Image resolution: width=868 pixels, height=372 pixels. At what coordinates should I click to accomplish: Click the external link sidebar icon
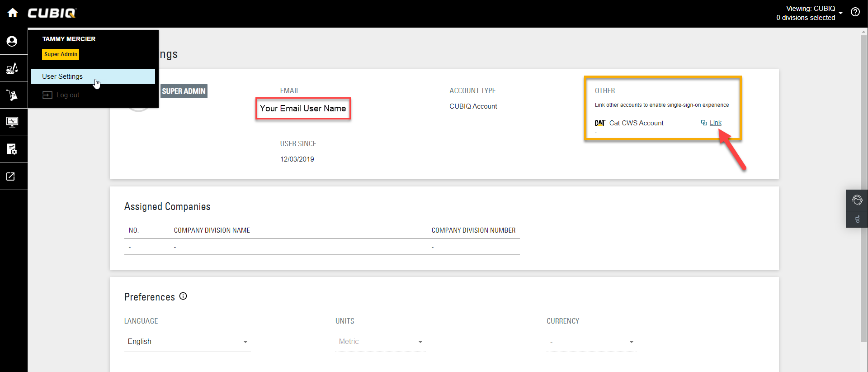(11, 176)
